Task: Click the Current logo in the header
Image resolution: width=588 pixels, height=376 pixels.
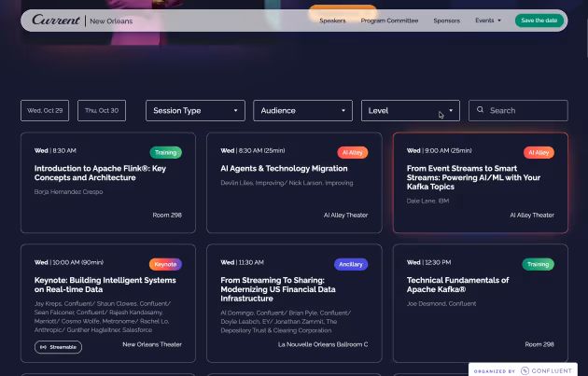Action: click(56, 20)
